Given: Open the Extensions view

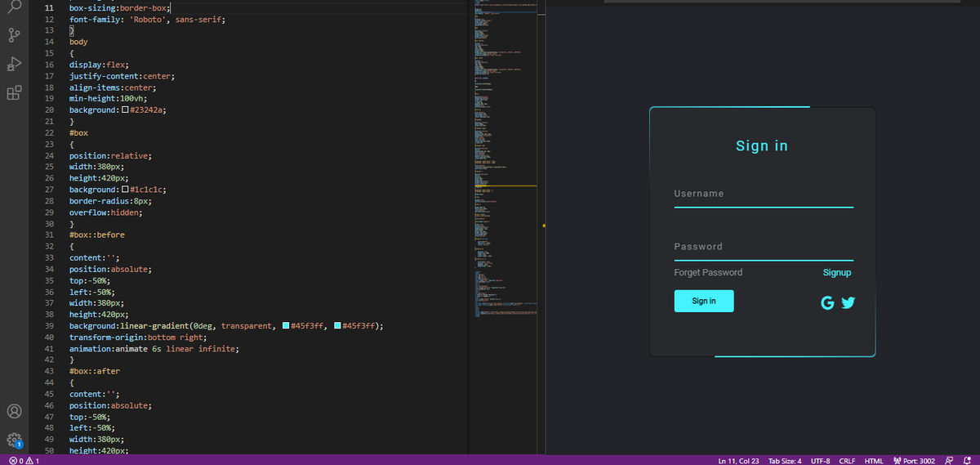Looking at the screenshot, I should click(x=14, y=92).
